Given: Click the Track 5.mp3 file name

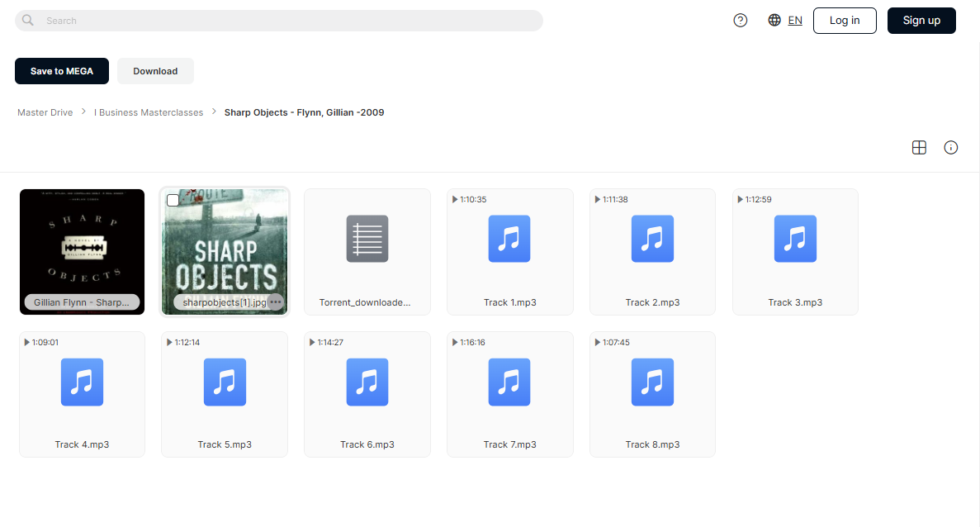Looking at the screenshot, I should point(225,444).
